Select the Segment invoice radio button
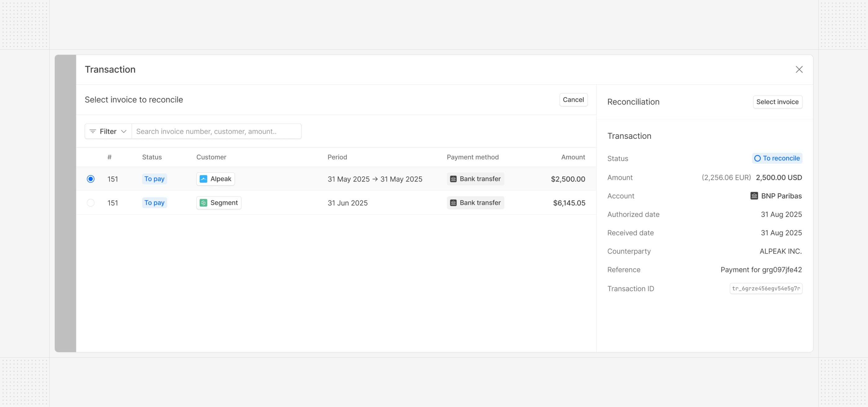This screenshot has width=868, height=407. tap(90, 203)
